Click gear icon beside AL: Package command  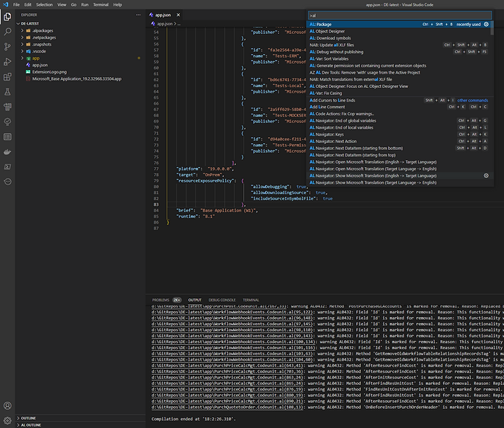click(x=486, y=25)
